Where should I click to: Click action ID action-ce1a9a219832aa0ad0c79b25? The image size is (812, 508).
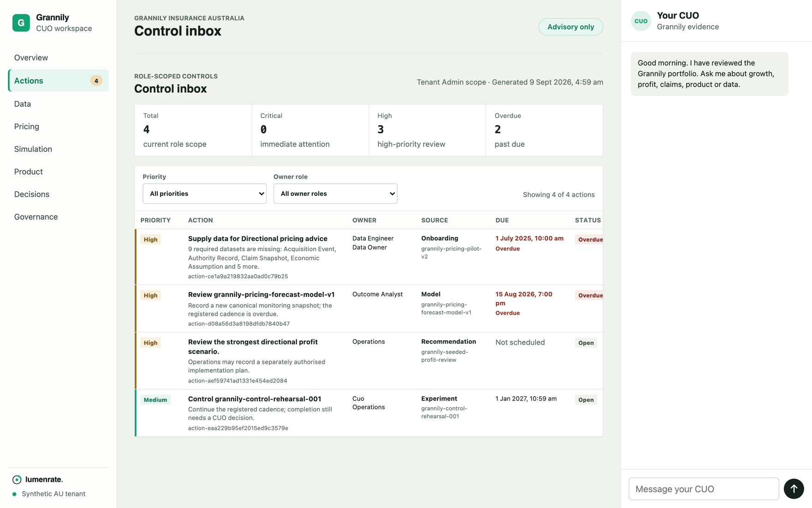(238, 277)
